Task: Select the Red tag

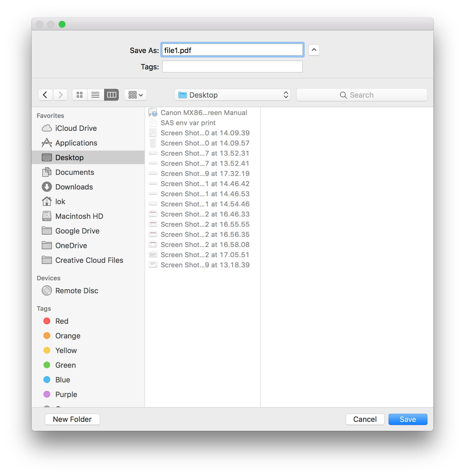Action: coord(88,321)
